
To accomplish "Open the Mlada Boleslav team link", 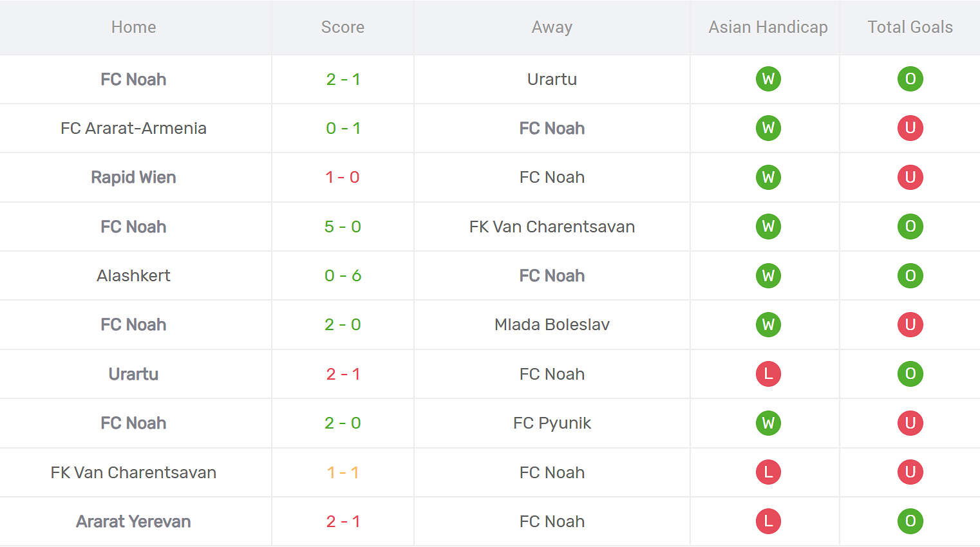I will (552, 324).
